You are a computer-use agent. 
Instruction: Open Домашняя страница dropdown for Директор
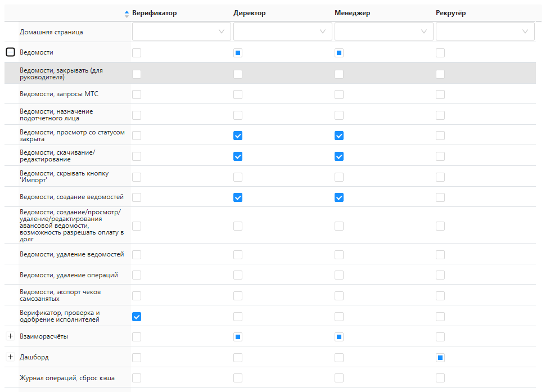(x=282, y=31)
